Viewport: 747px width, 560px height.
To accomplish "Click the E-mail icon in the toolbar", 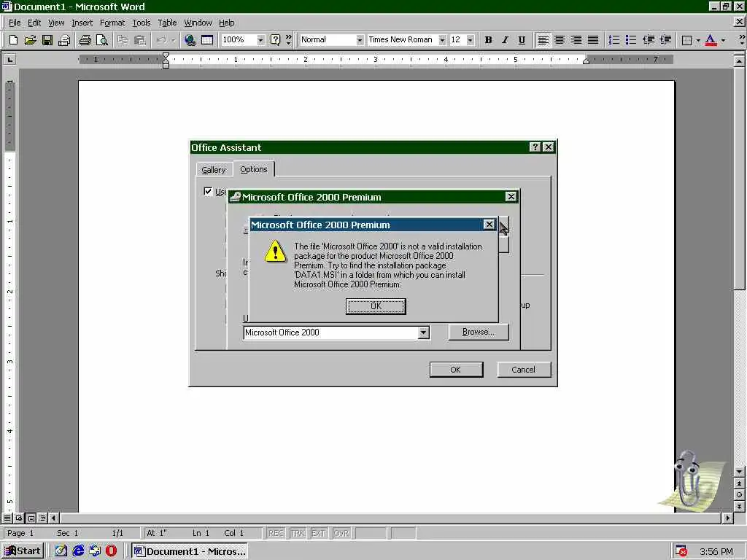I will (64, 40).
